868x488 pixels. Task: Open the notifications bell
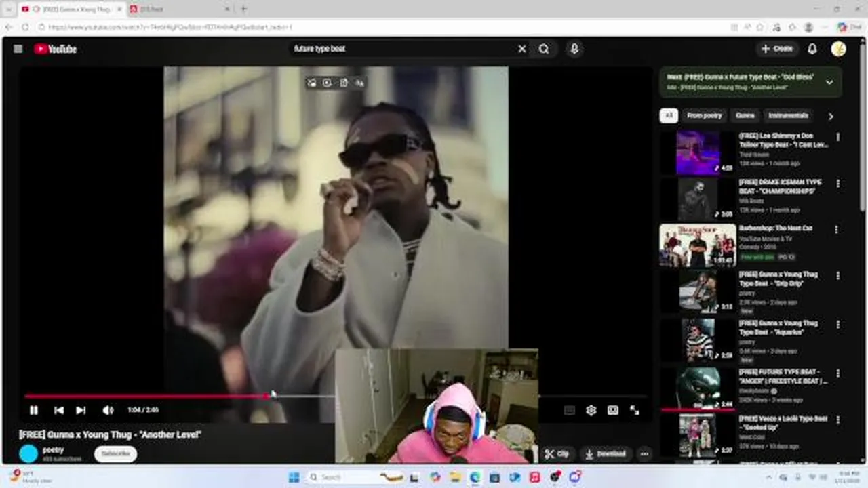coord(812,49)
